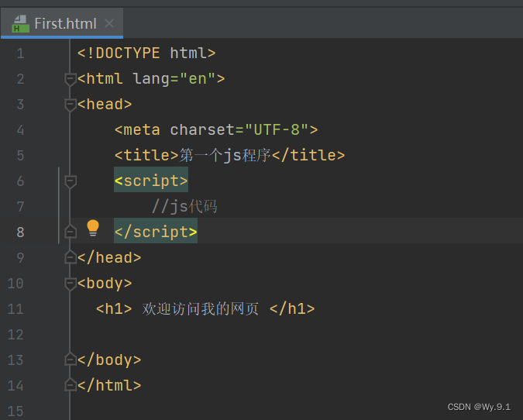Click the HTML file icon on First.html tab
The height and width of the screenshot is (420, 523).
tap(20, 24)
